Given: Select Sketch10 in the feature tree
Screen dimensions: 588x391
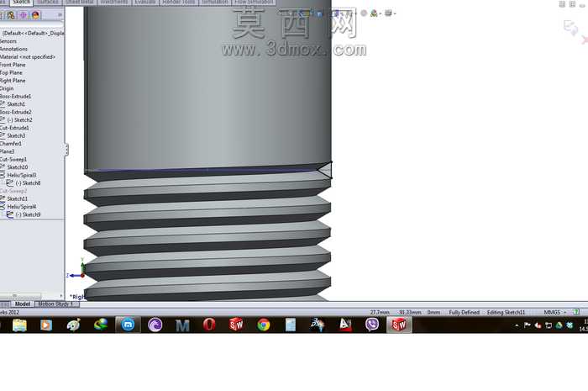Looking at the screenshot, I should [18, 167].
